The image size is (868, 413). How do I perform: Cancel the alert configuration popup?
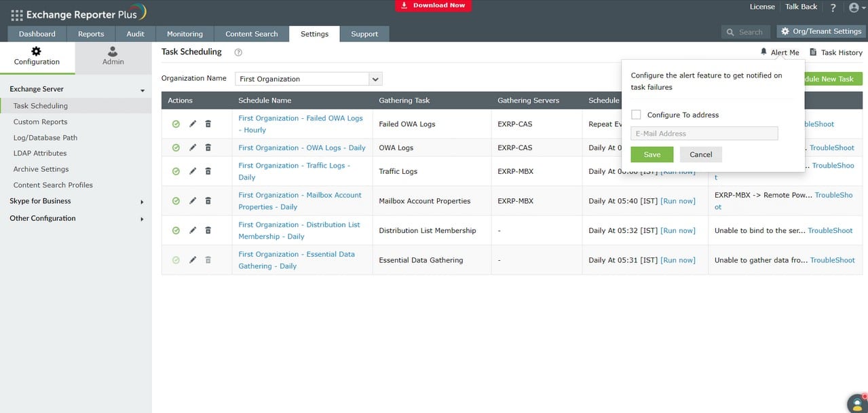tap(701, 154)
